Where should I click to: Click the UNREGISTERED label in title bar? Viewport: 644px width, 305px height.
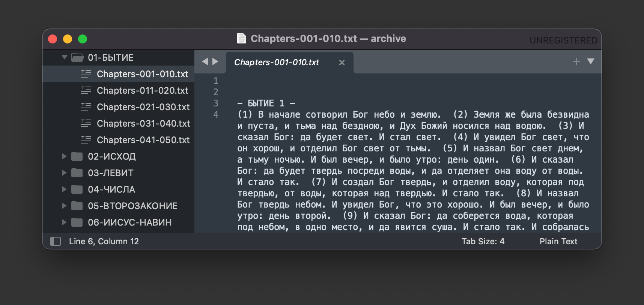(563, 40)
